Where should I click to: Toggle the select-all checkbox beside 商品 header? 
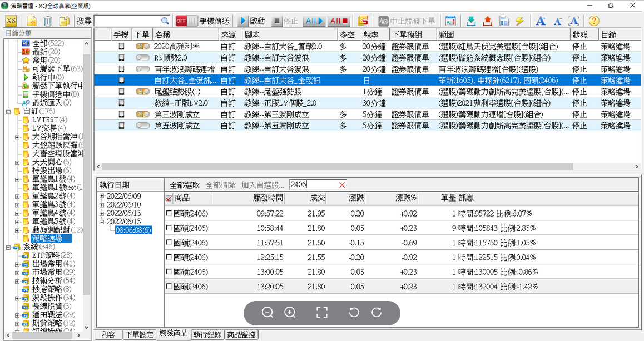[x=169, y=198]
